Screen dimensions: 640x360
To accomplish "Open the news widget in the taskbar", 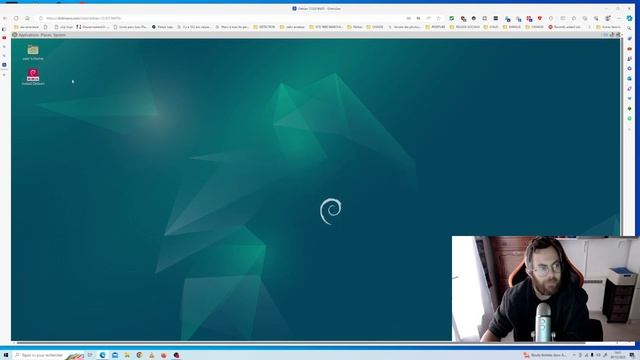I will coord(545,355).
